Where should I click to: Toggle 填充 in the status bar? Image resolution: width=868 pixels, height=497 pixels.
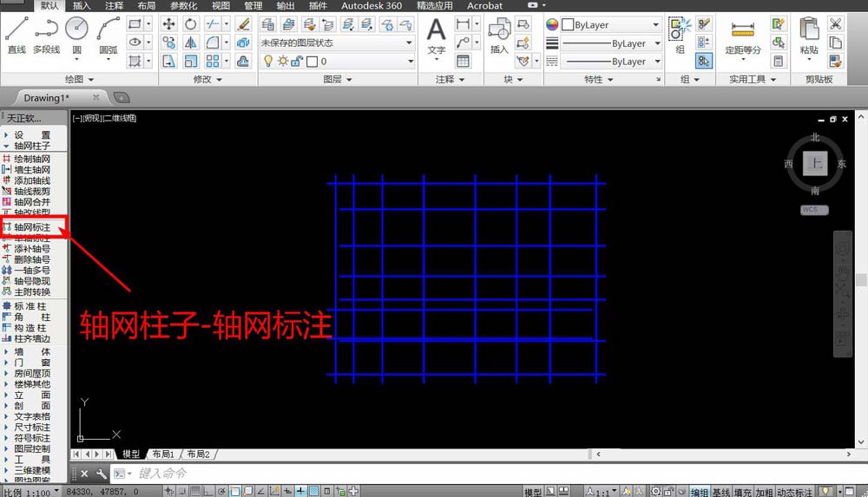click(x=742, y=492)
